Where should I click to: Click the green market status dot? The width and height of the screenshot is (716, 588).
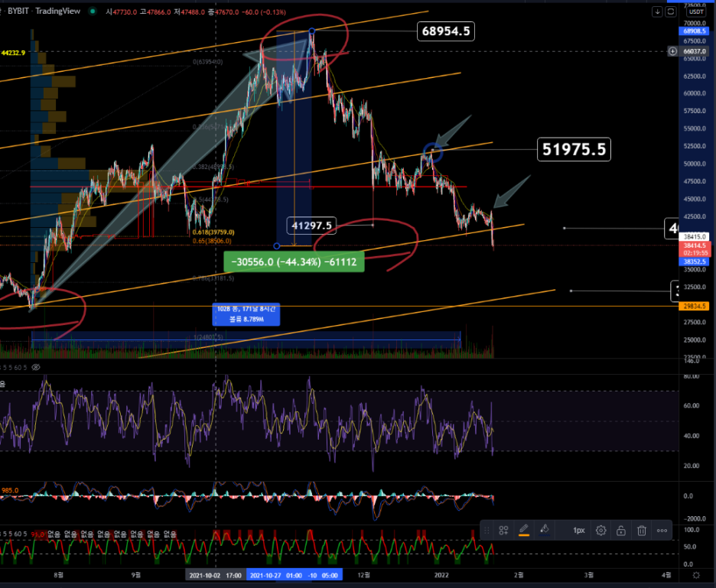coord(93,11)
